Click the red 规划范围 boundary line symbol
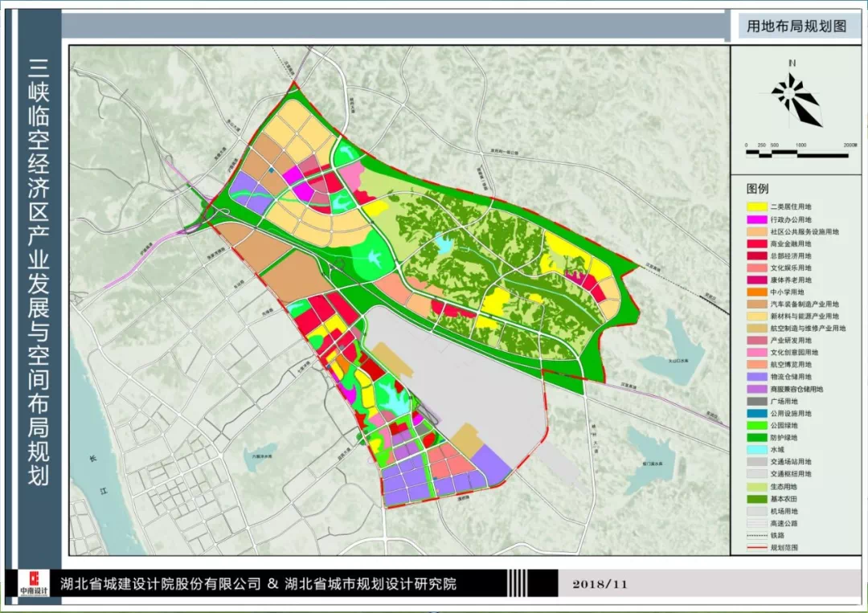 [x=757, y=547]
